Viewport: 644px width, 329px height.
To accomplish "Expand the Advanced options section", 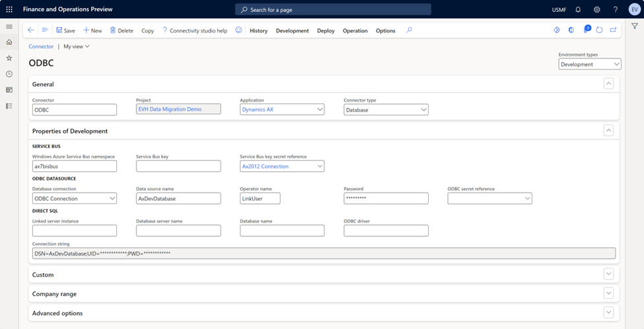I will [x=609, y=312].
